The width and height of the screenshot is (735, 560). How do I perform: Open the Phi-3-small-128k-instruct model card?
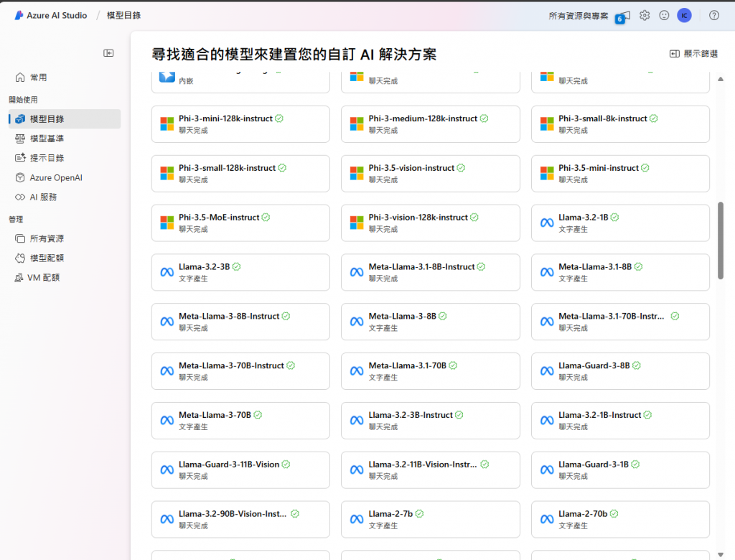coord(240,174)
